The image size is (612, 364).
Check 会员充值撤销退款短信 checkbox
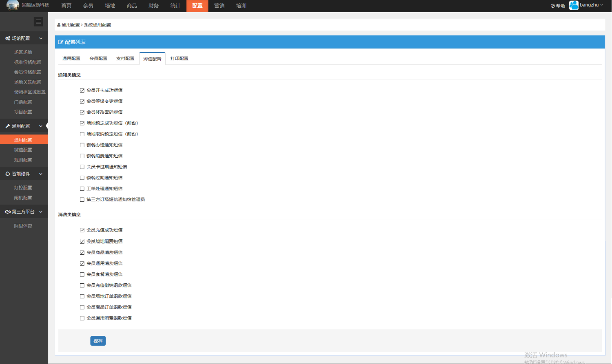[82, 286]
